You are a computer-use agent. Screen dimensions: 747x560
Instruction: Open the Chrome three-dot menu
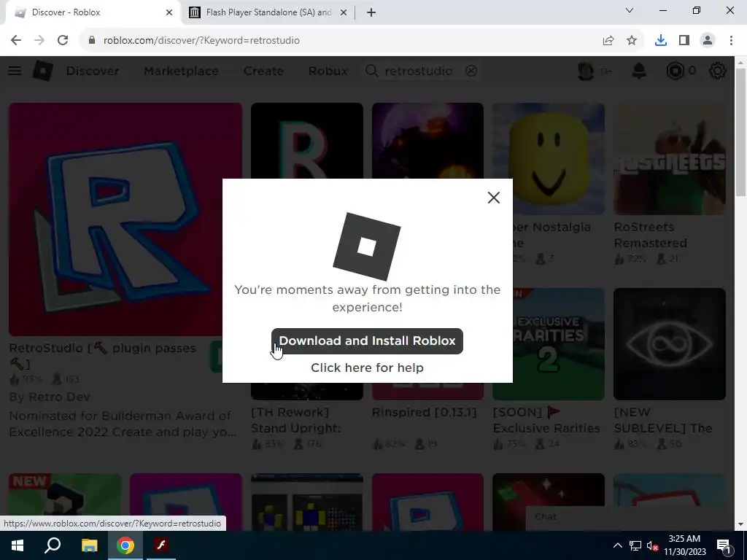(x=731, y=41)
